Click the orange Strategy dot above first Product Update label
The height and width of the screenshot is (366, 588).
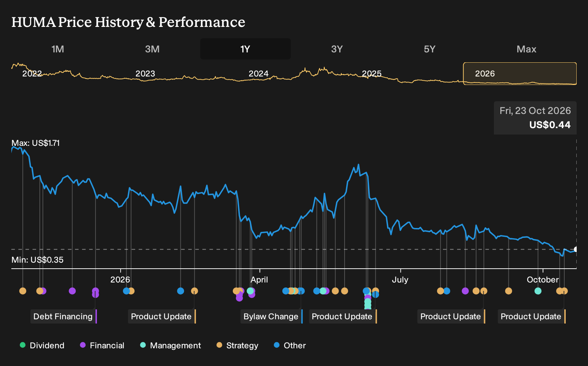click(194, 291)
